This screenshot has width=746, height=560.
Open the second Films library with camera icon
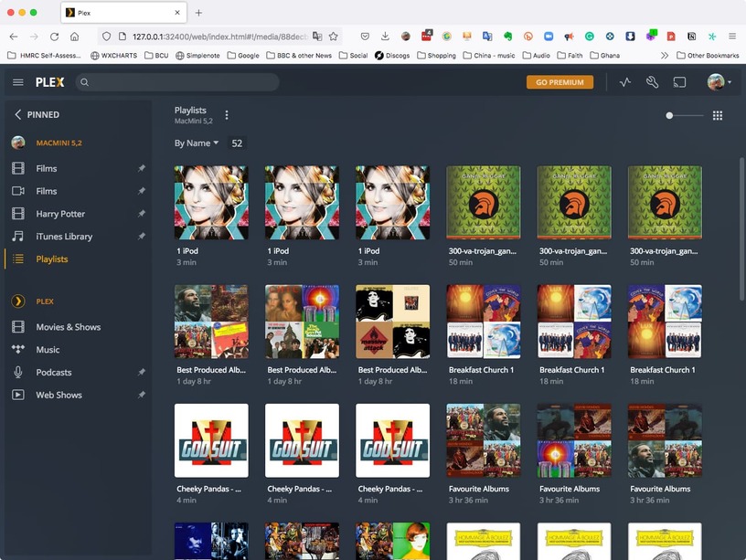click(x=46, y=191)
